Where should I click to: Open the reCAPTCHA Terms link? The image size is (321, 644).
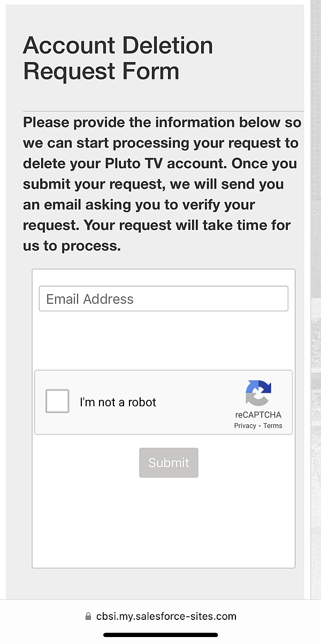tap(273, 426)
